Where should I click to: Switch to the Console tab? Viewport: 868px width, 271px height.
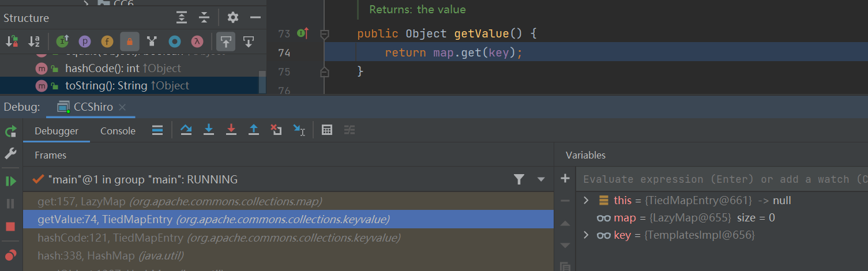(118, 131)
